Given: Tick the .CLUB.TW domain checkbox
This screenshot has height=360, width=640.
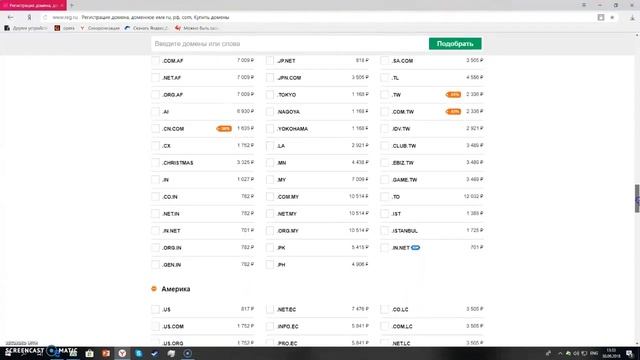Looking at the screenshot, I should [x=384, y=146].
